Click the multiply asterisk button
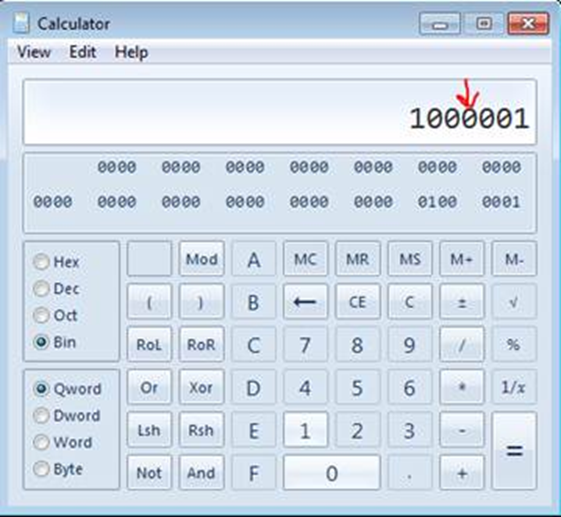Viewport: 561px width, 517px height. tap(462, 387)
